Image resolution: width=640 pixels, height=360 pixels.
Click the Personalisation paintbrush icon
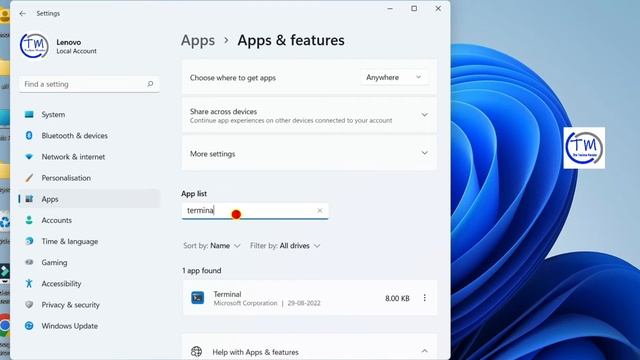click(29, 178)
